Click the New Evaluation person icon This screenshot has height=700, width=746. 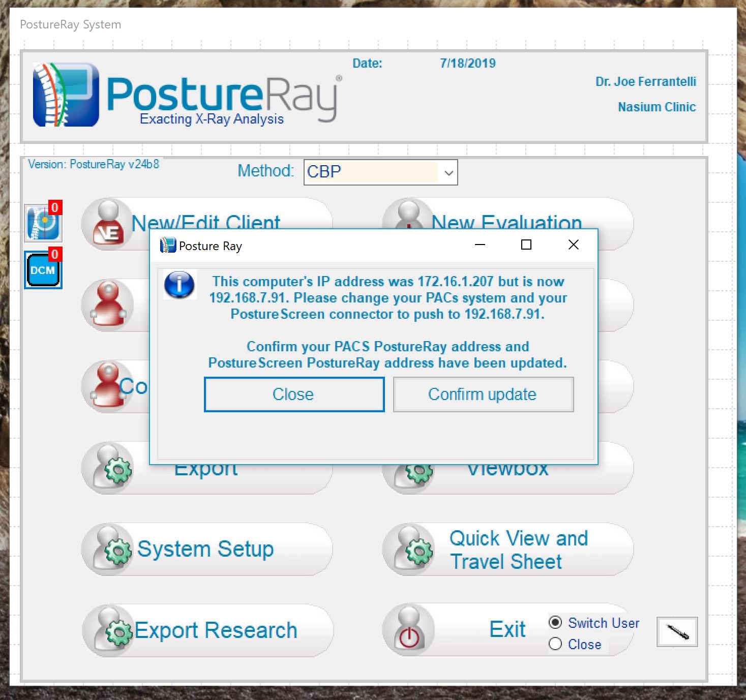tap(408, 214)
